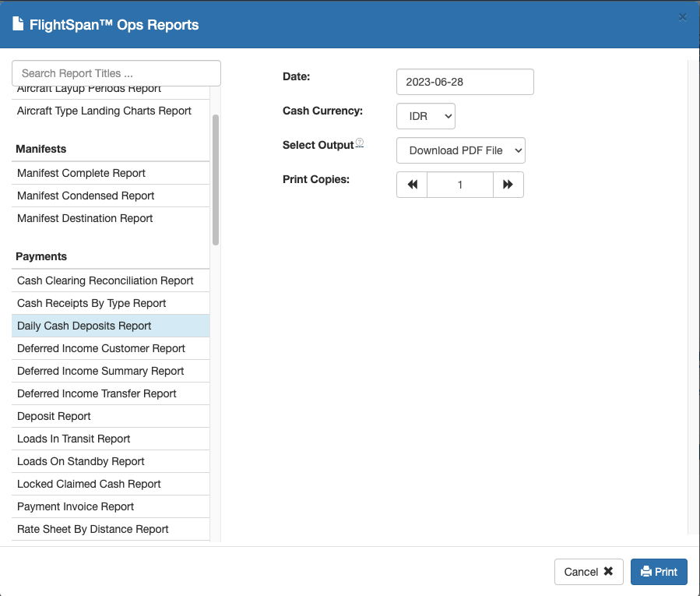The width and height of the screenshot is (700, 596).
Task: Click the Select Output help question icon
Action: pyautogui.click(x=360, y=143)
